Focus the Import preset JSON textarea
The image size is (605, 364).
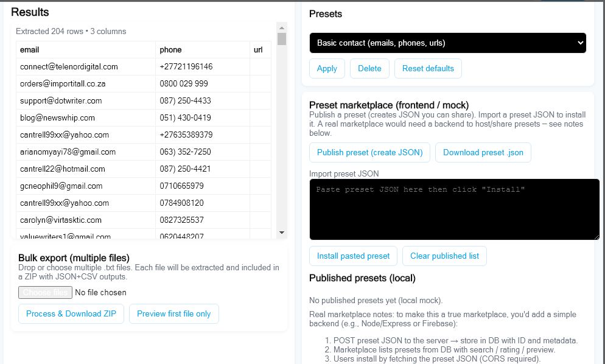pyautogui.click(x=454, y=209)
